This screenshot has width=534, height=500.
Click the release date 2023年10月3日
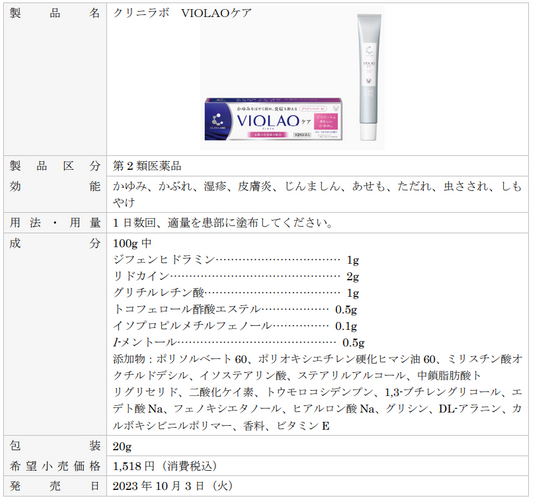(173, 486)
